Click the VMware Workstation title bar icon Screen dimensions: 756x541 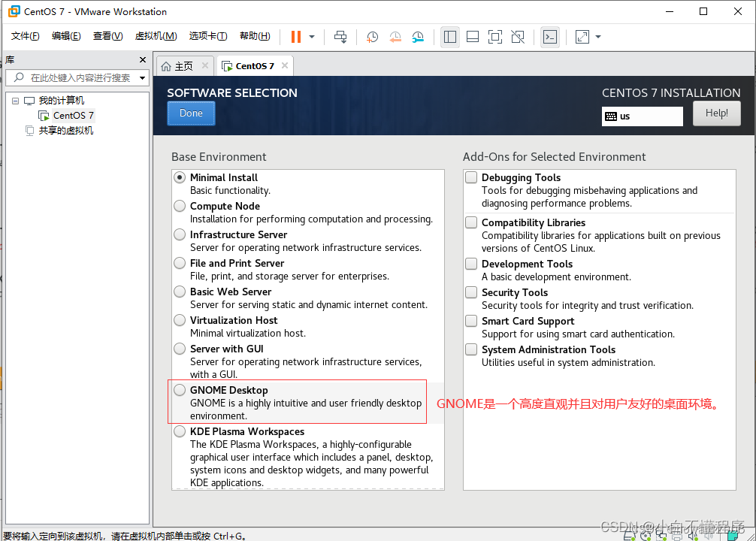click(14, 11)
